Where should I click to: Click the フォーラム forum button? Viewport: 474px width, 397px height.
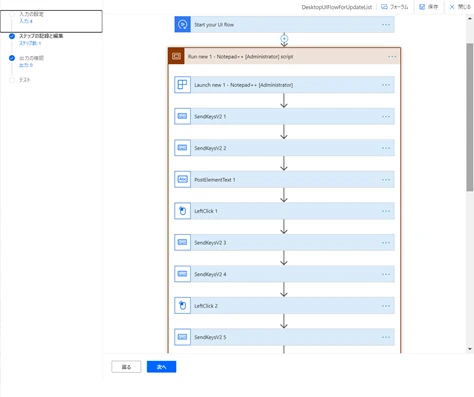(x=395, y=7)
